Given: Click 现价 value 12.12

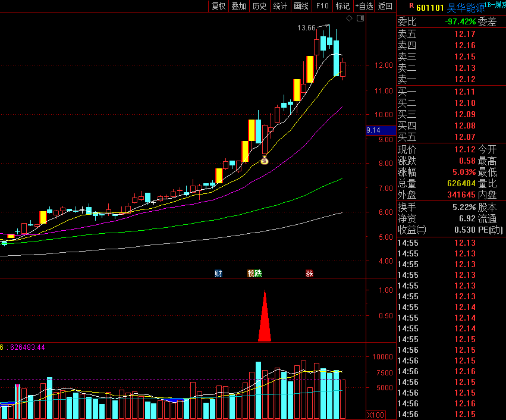Looking at the screenshot, I should pos(465,149).
